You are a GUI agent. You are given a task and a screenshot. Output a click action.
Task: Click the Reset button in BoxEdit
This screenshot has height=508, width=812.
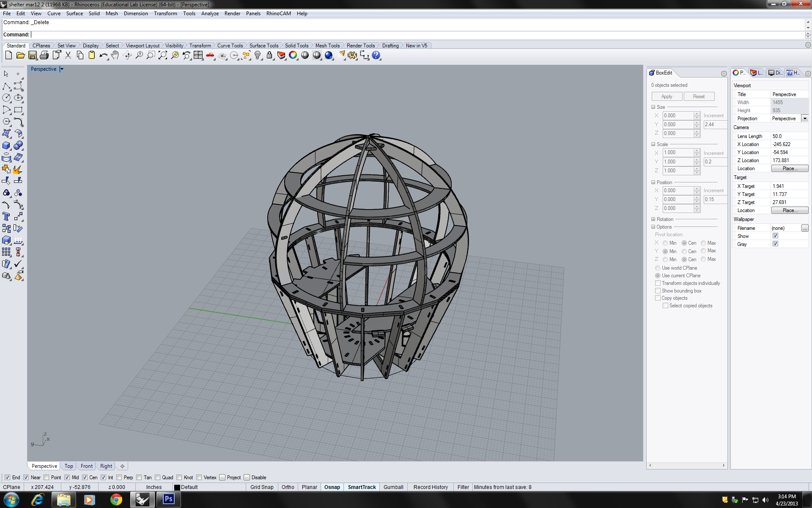[x=699, y=97]
